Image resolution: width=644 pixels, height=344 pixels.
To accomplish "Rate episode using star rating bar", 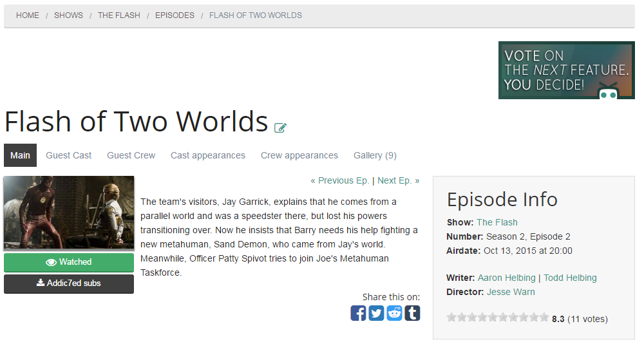I will pos(498,318).
